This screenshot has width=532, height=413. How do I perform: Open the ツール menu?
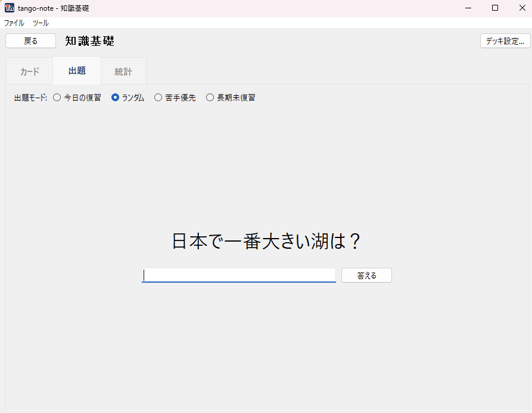41,23
